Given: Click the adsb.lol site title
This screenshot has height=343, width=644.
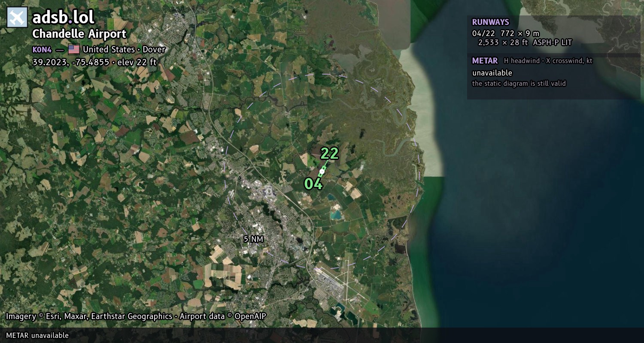Looking at the screenshot, I should (x=63, y=17).
